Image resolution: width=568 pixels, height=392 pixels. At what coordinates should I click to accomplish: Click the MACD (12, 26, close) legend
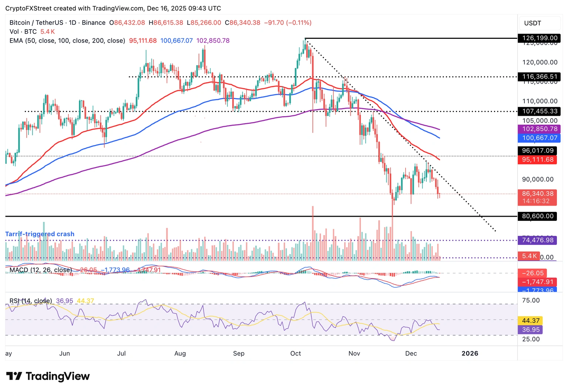click(x=41, y=270)
